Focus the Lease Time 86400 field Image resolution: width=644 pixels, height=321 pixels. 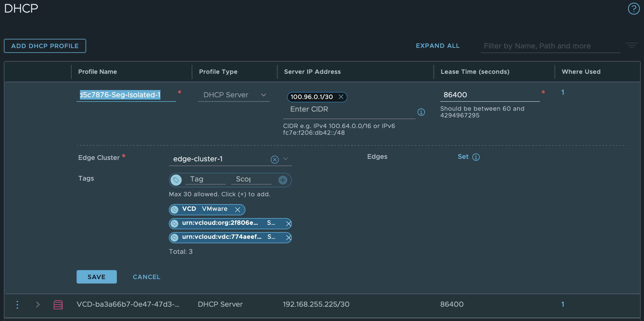pos(489,95)
